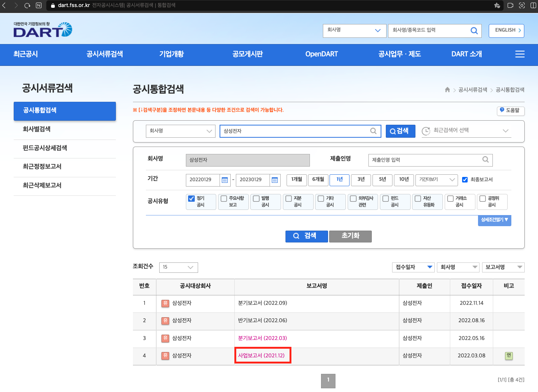Open search-type 회사명 dropdown
Viewport: 538px width, 392px height.
[x=181, y=131]
